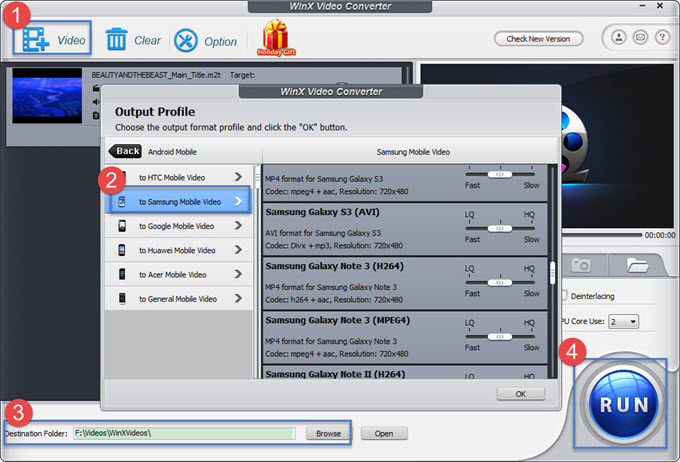Click the Destination Folder path field

[x=184, y=433]
